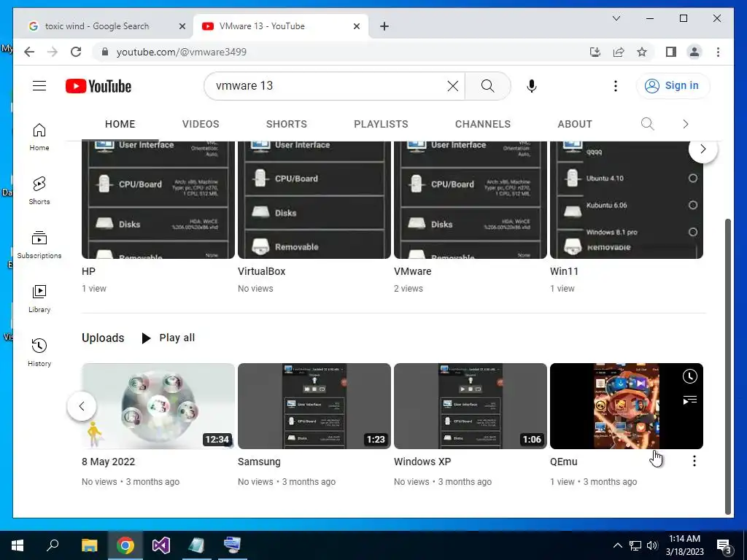Clear the search box with X

(x=452, y=86)
